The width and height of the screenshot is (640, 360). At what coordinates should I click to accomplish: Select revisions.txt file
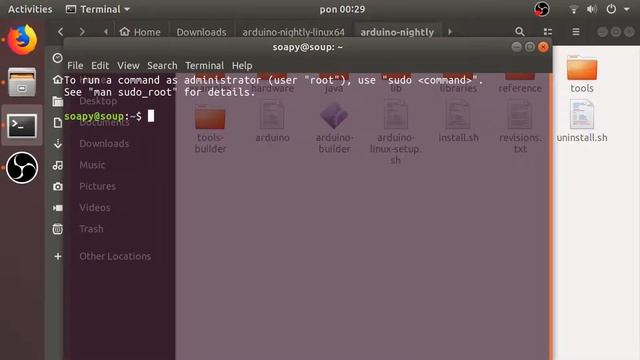tap(520, 128)
